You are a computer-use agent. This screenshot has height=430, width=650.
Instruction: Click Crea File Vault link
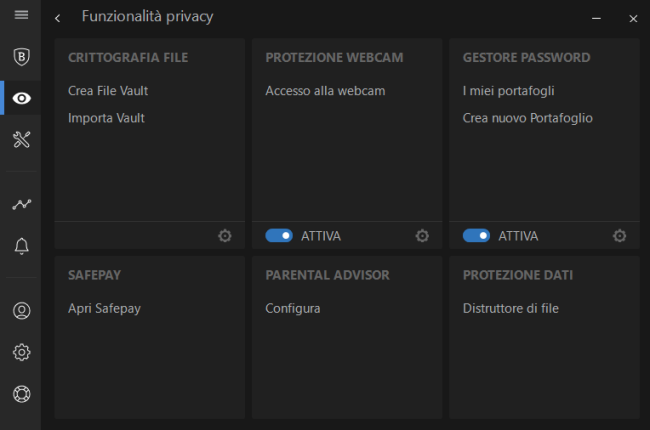(x=108, y=91)
